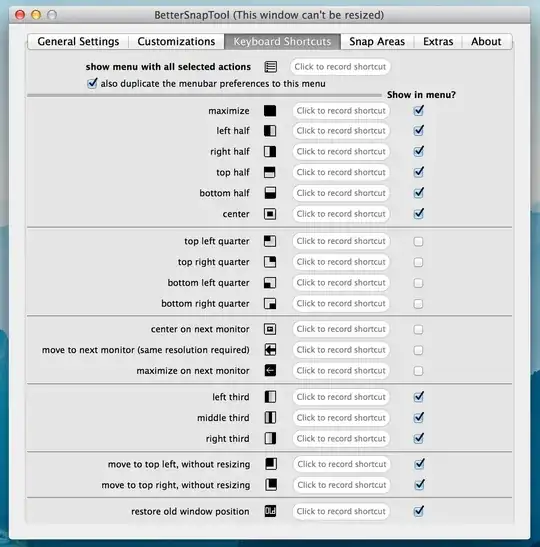Click the move to next monitor icon
This screenshot has height=547, width=540.
(x=270, y=350)
